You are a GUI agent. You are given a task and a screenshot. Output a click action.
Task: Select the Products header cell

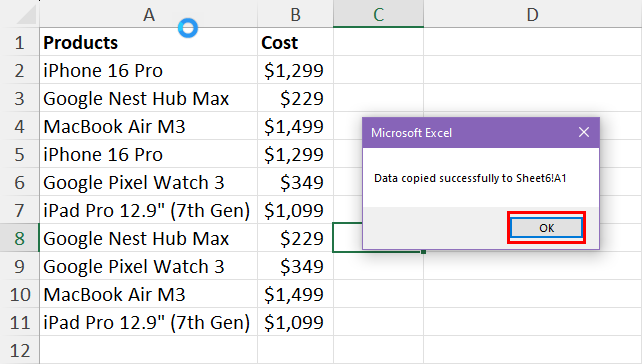(x=149, y=42)
